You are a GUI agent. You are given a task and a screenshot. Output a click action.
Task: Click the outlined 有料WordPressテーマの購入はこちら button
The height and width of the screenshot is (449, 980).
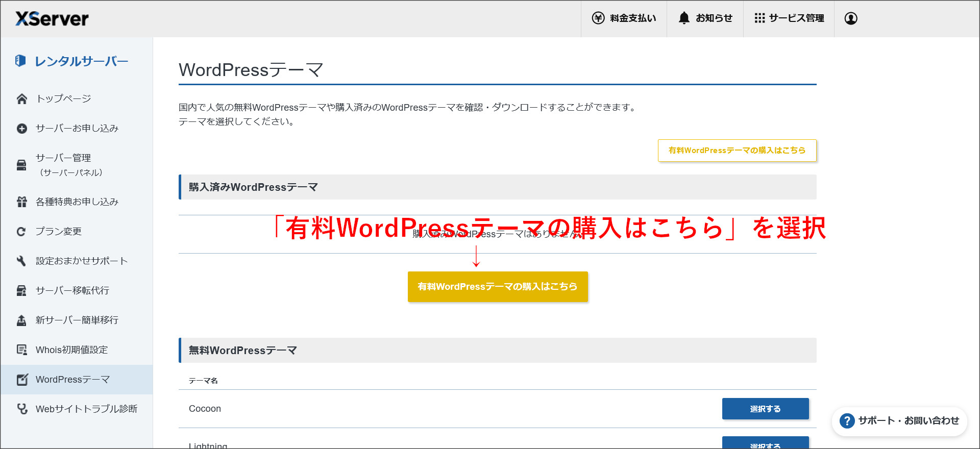click(x=737, y=151)
